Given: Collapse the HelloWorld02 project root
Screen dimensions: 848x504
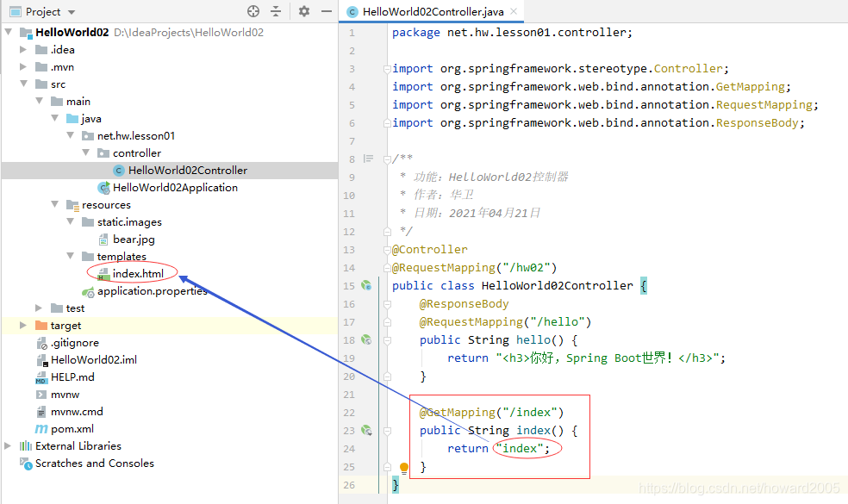Looking at the screenshot, I should (8, 33).
